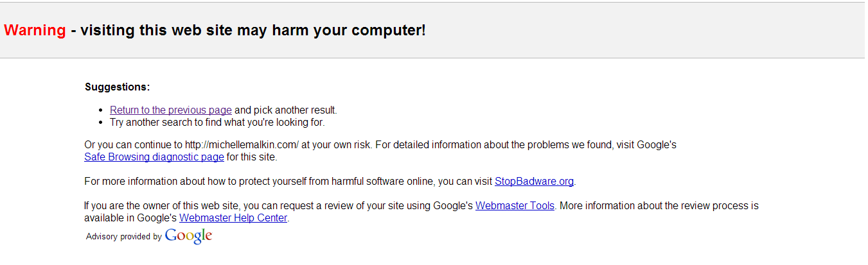Click the Advisory provided by label

(x=124, y=237)
